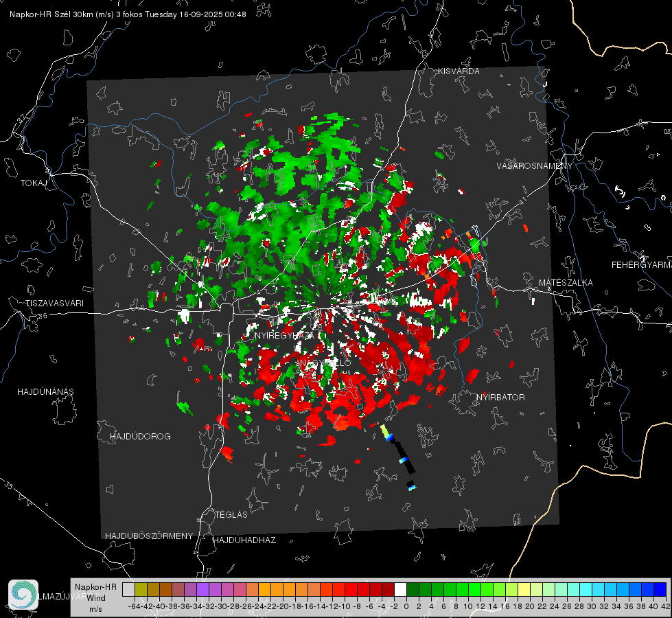Image resolution: width=672 pixels, height=618 pixels.
Task: Select the TISZAVASVÁRI town label
Action: click(x=54, y=304)
